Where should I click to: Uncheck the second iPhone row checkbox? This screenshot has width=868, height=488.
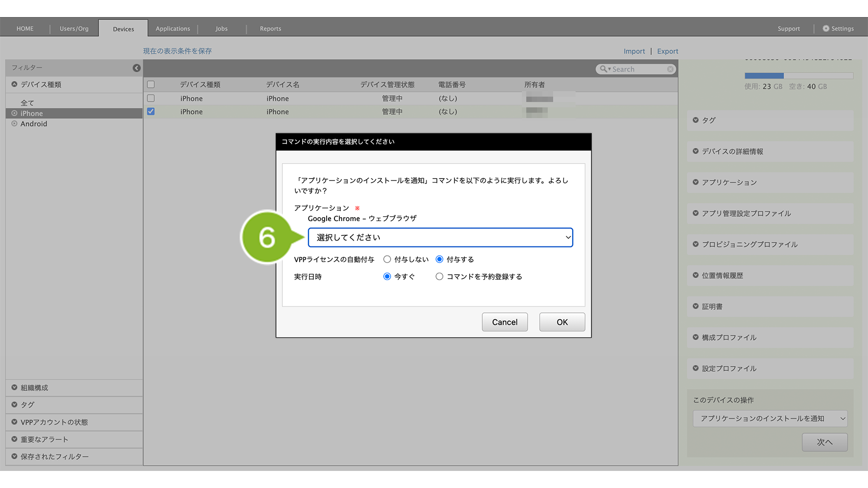coord(151,112)
